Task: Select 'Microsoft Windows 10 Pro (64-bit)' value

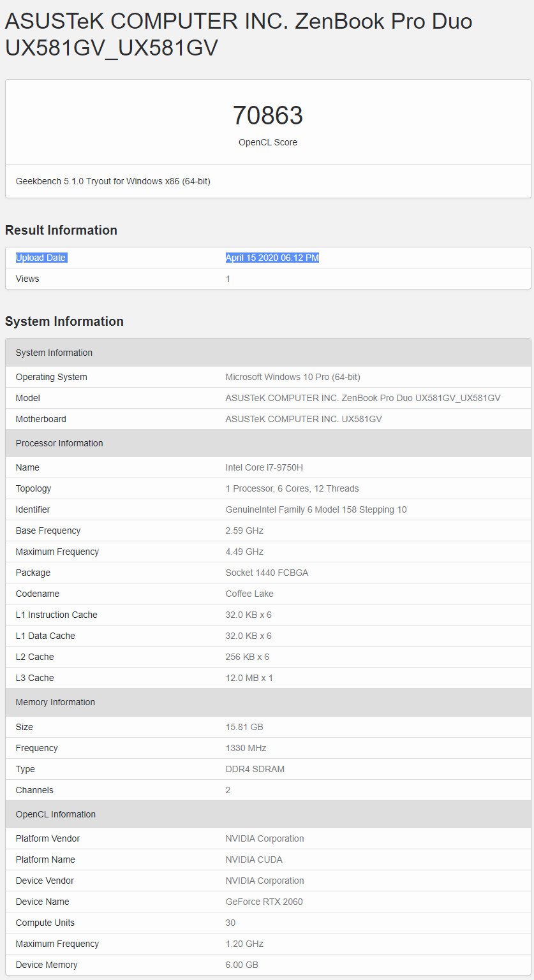Action: (x=293, y=377)
